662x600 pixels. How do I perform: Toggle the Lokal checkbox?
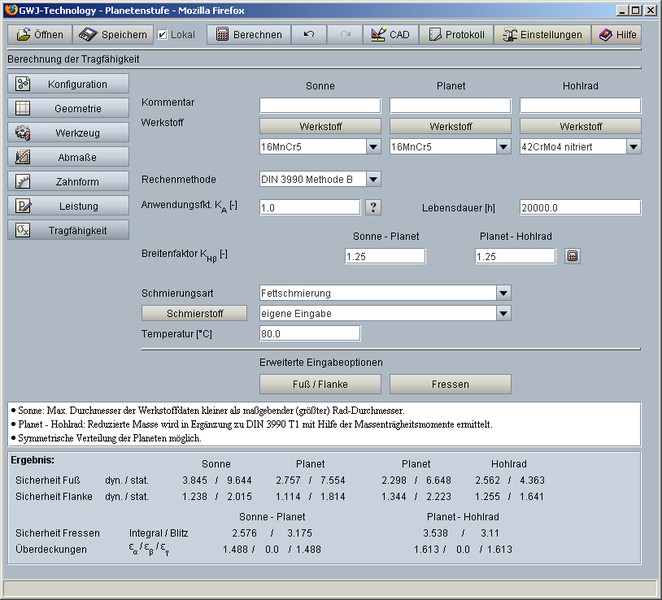[x=163, y=35]
